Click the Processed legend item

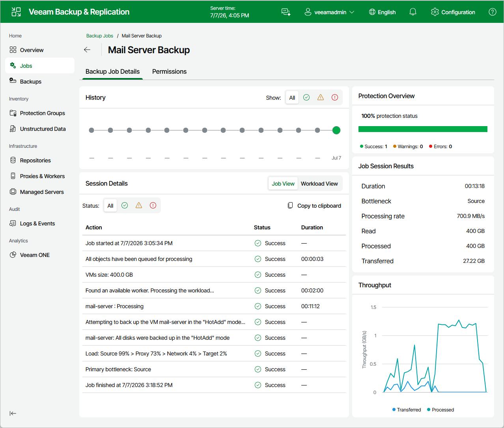pyautogui.click(x=441, y=410)
